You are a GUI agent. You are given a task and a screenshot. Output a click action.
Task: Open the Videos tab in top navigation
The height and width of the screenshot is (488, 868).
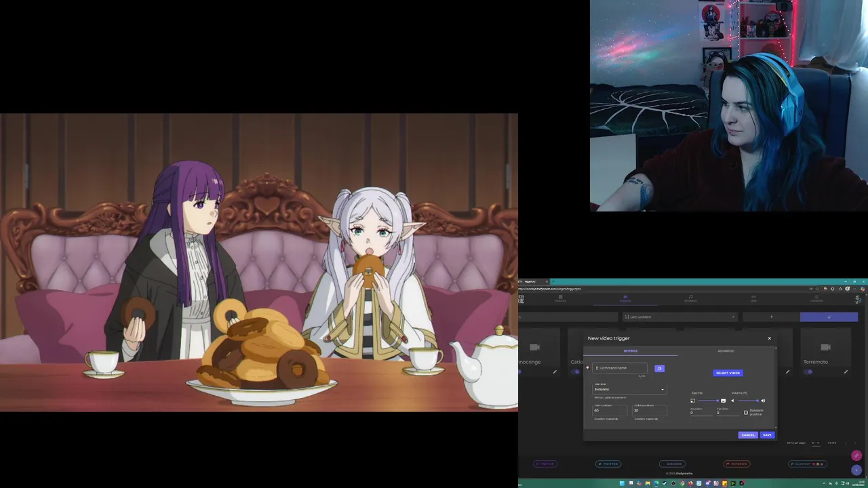click(625, 299)
